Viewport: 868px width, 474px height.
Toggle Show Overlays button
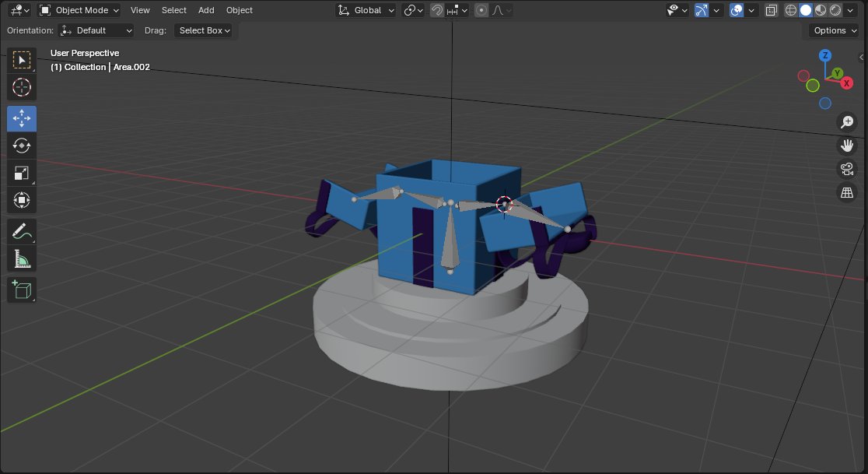coord(737,10)
